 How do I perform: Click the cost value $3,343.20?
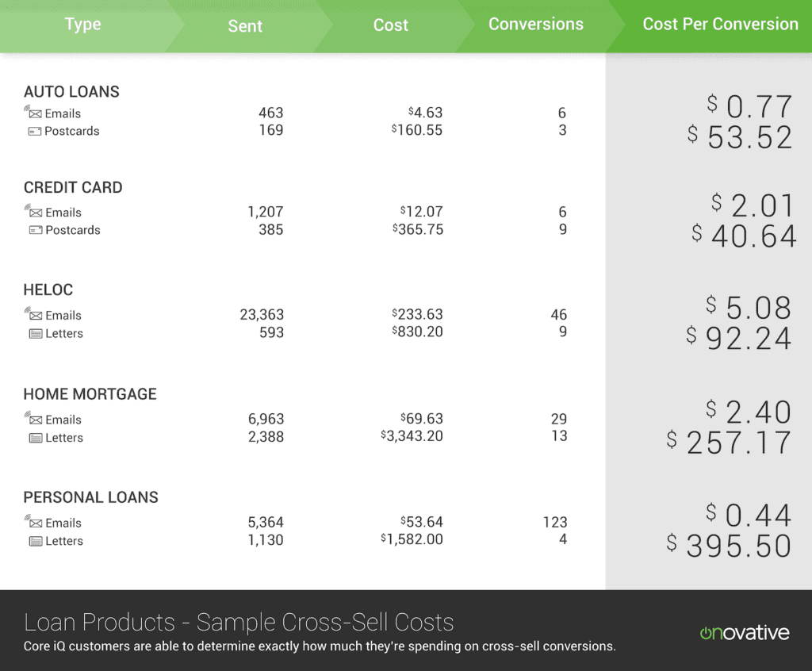412,435
